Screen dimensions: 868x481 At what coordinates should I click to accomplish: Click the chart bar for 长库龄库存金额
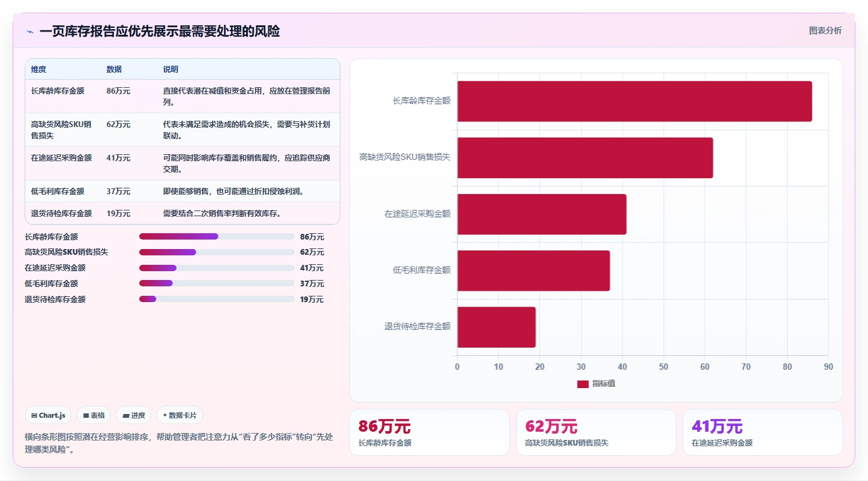pyautogui.click(x=635, y=101)
